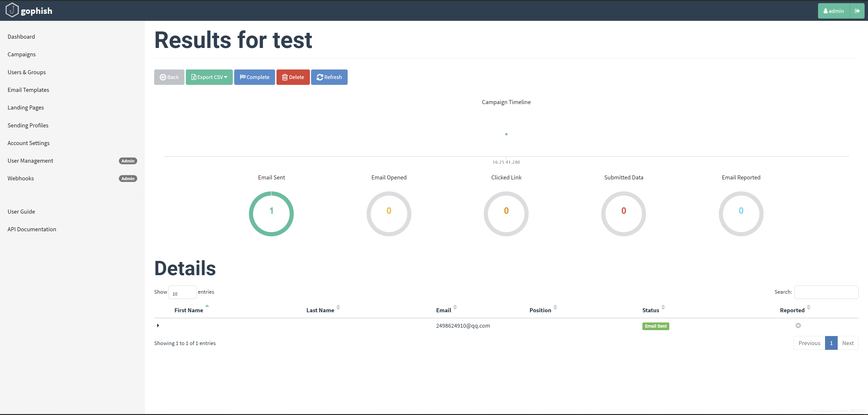The width and height of the screenshot is (868, 415).
Task: Click the Submitted Data donut chart
Action: (624, 214)
